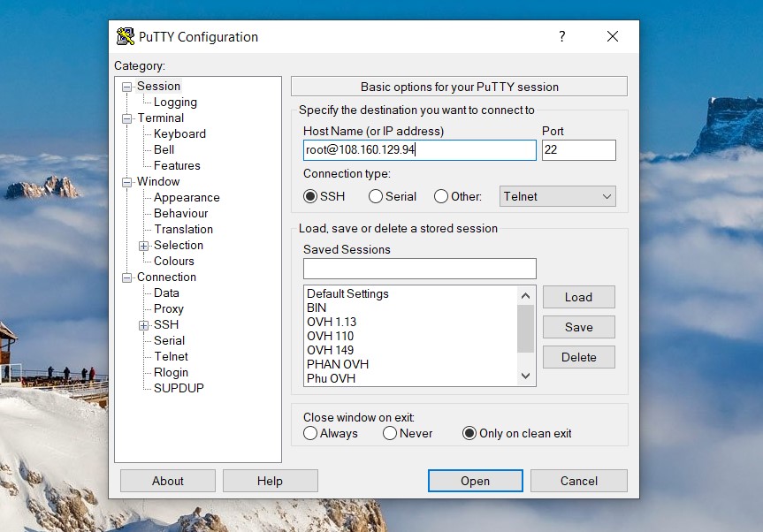Open the Features settings category

click(x=177, y=166)
